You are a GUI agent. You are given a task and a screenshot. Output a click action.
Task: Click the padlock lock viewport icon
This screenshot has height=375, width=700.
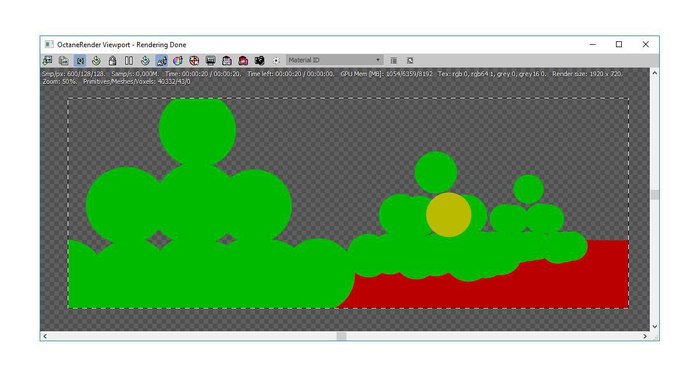[x=112, y=60]
